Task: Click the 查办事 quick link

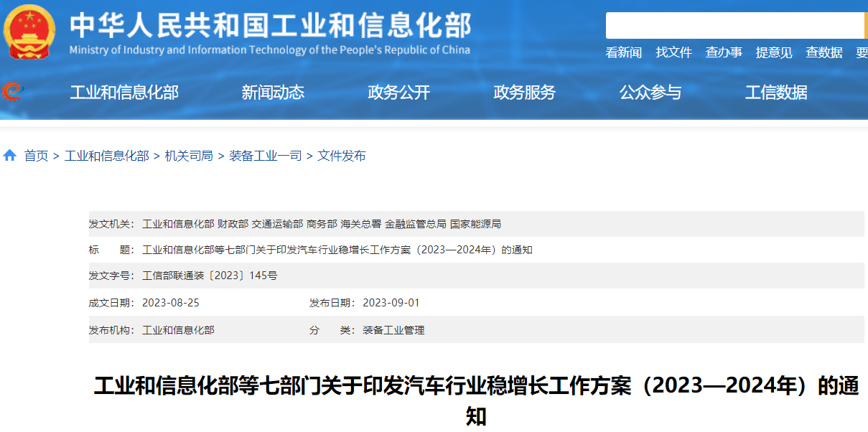Action: tap(723, 52)
